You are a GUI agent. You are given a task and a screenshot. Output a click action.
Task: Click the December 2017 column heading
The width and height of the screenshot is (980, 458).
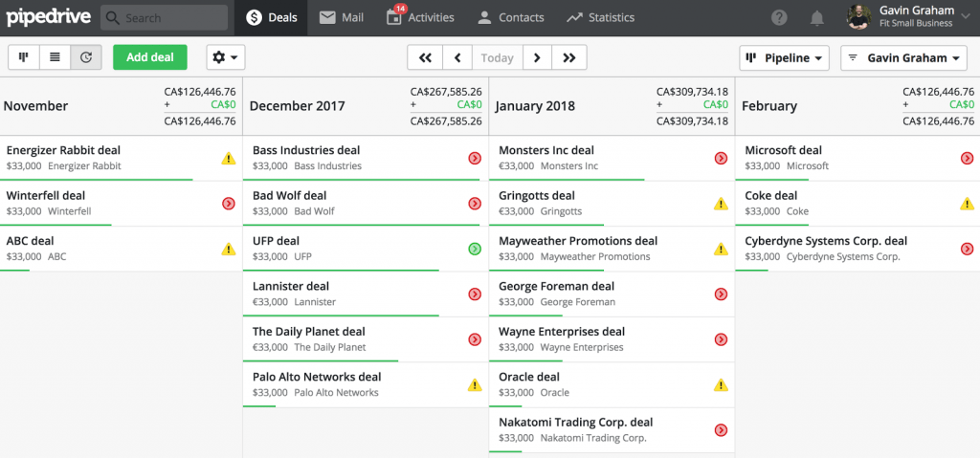[x=297, y=106]
